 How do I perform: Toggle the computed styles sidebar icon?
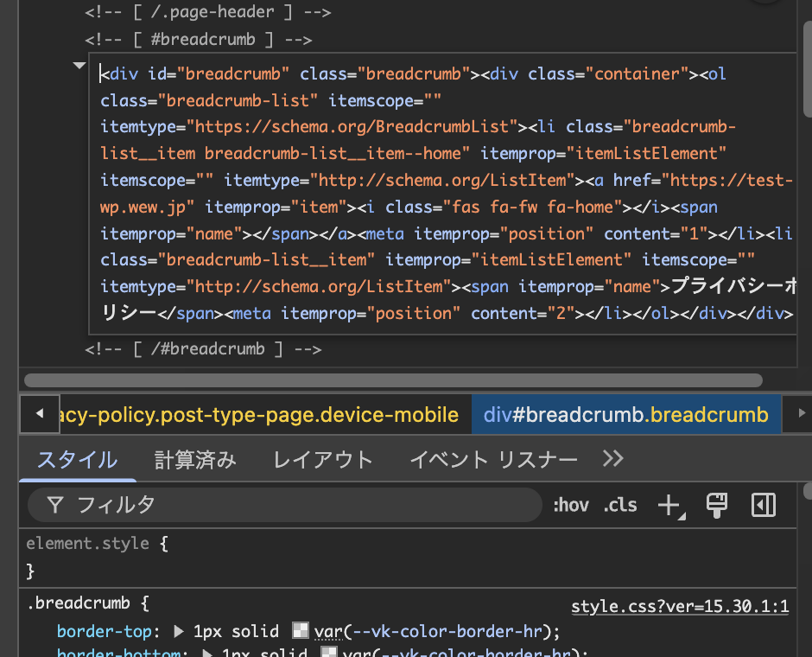click(x=764, y=506)
